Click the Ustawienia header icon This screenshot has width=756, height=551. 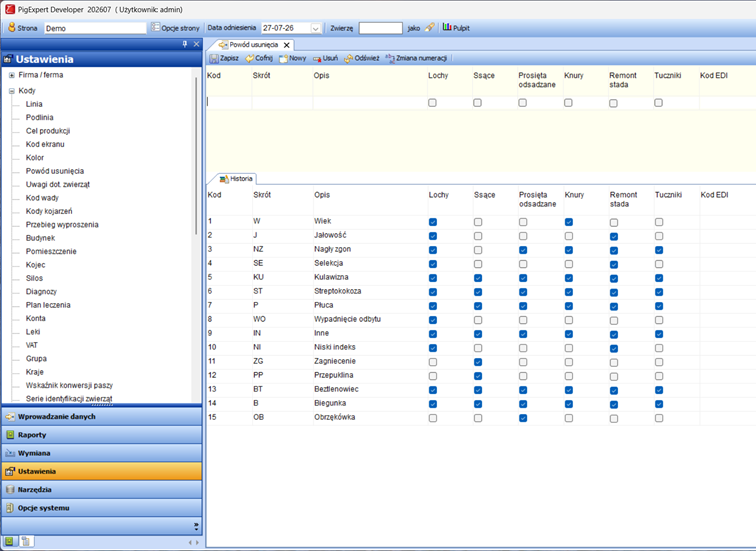click(x=8, y=59)
